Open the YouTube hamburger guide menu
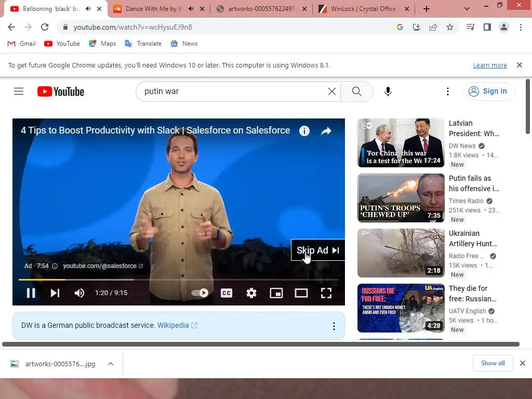532x399 pixels. [19, 91]
